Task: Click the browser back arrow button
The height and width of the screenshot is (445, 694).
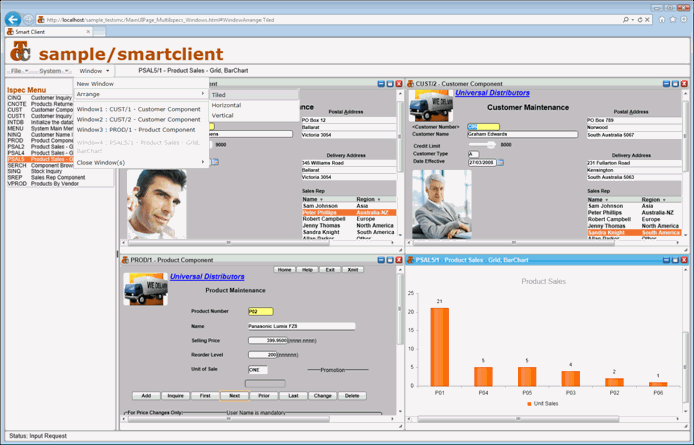Action: (x=13, y=19)
